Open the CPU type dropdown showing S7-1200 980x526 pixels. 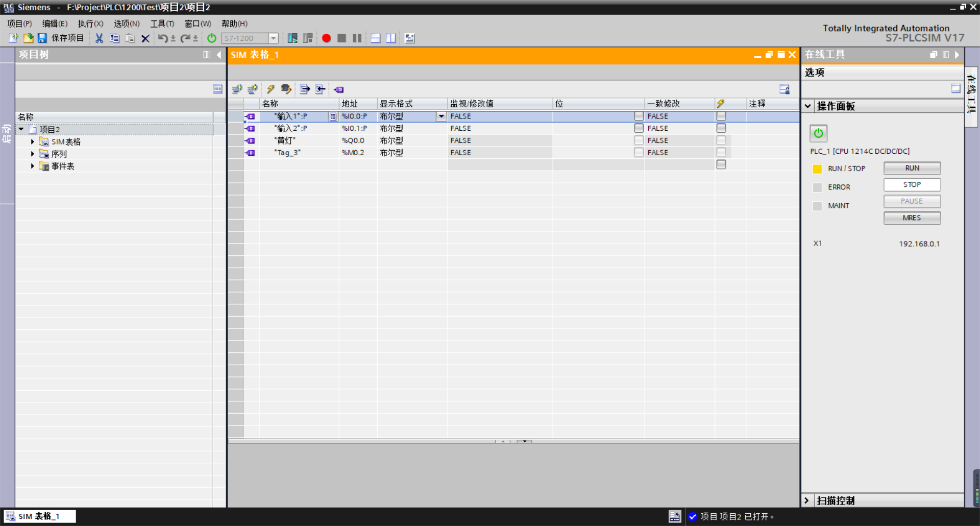pyautogui.click(x=274, y=38)
